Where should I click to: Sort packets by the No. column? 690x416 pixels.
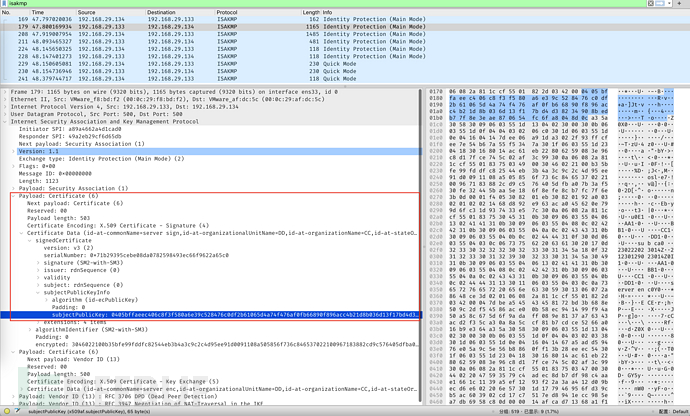(x=15, y=12)
